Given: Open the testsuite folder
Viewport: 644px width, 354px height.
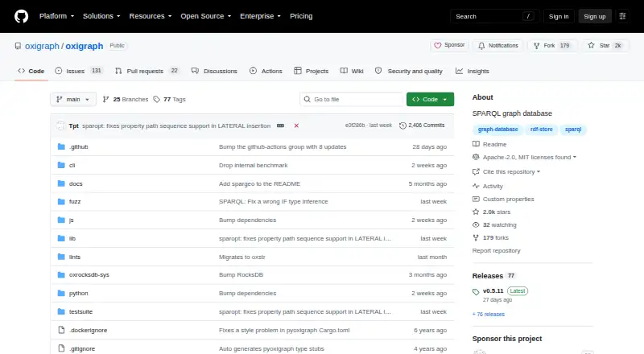Looking at the screenshot, I should (81, 311).
